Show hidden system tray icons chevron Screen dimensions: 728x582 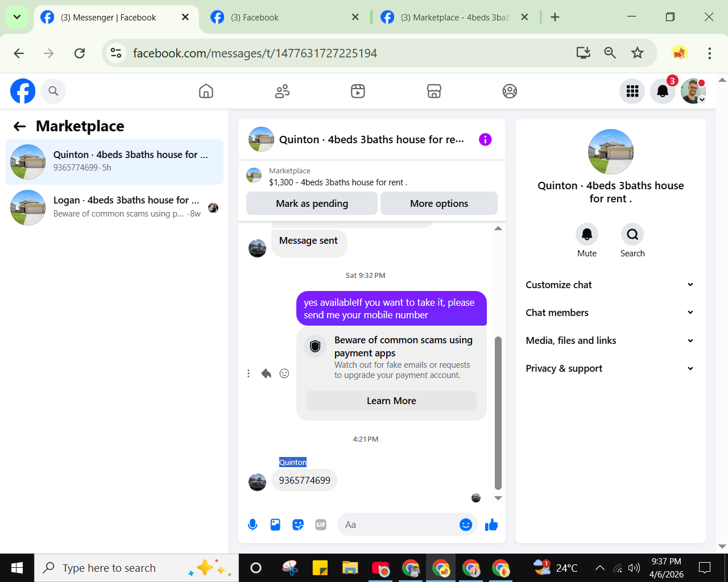click(599, 568)
